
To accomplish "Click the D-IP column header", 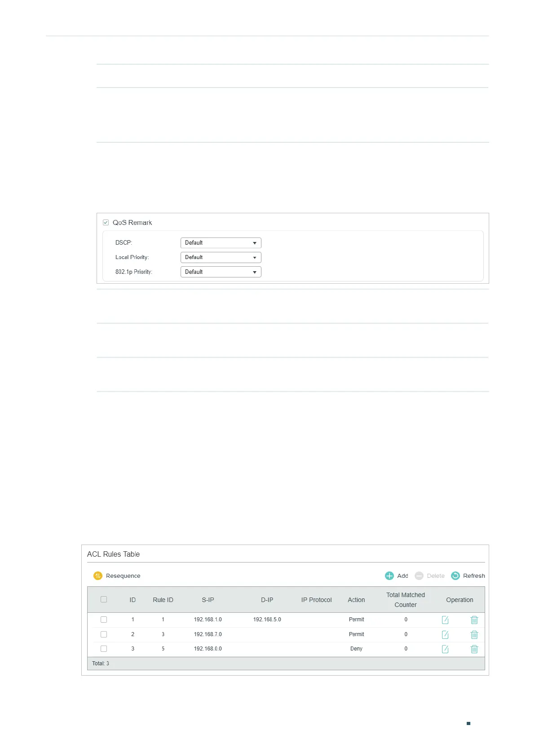I will pos(267,600).
